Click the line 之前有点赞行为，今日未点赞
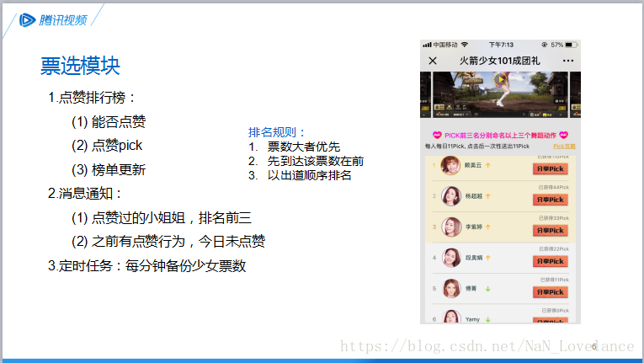 [178, 242]
